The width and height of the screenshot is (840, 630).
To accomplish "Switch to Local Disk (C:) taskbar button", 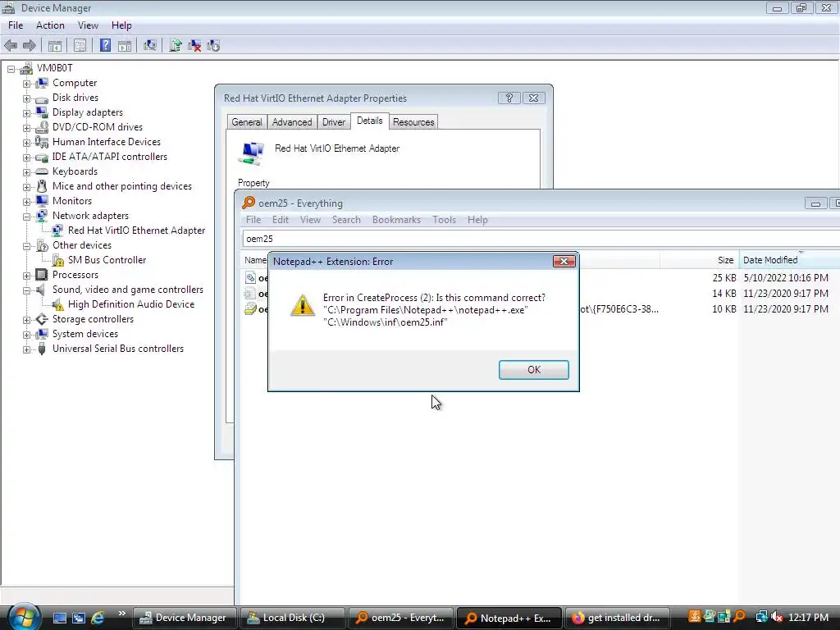I will click(x=293, y=618).
